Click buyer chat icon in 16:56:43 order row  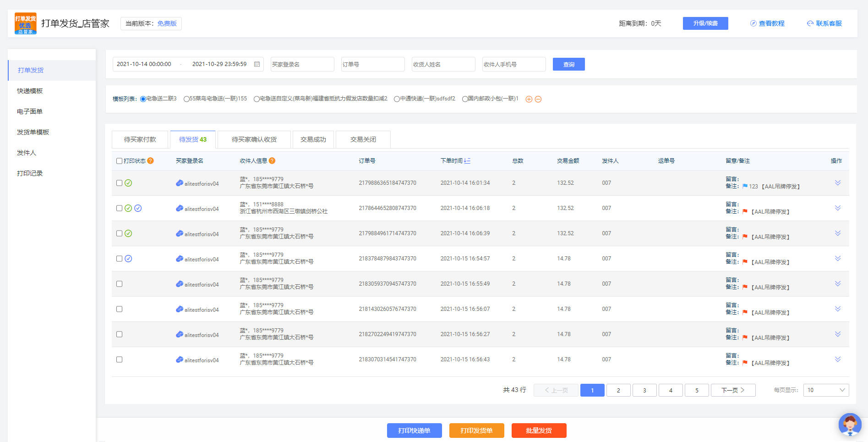180,359
